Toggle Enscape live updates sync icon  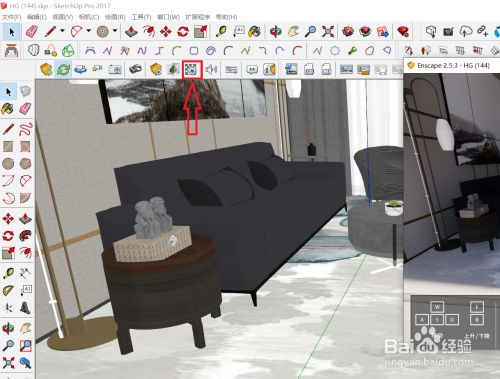(x=63, y=69)
